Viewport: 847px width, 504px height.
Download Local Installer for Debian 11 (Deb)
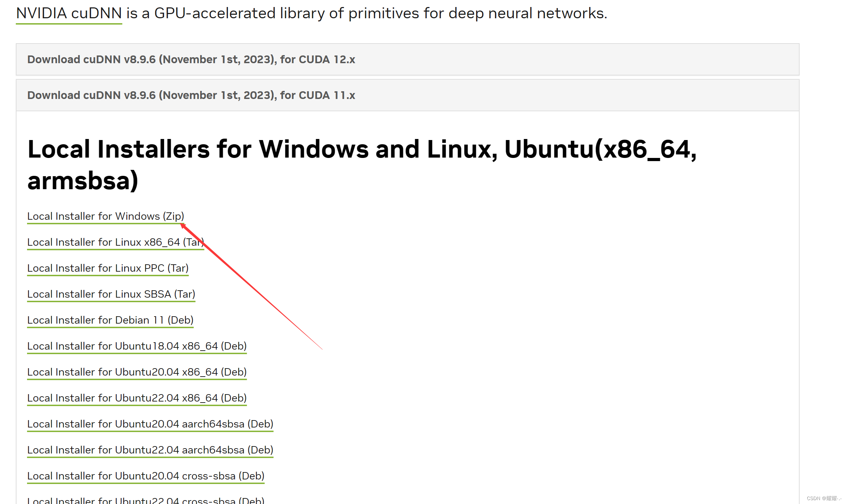pyautogui.click(x=110, y=320)
